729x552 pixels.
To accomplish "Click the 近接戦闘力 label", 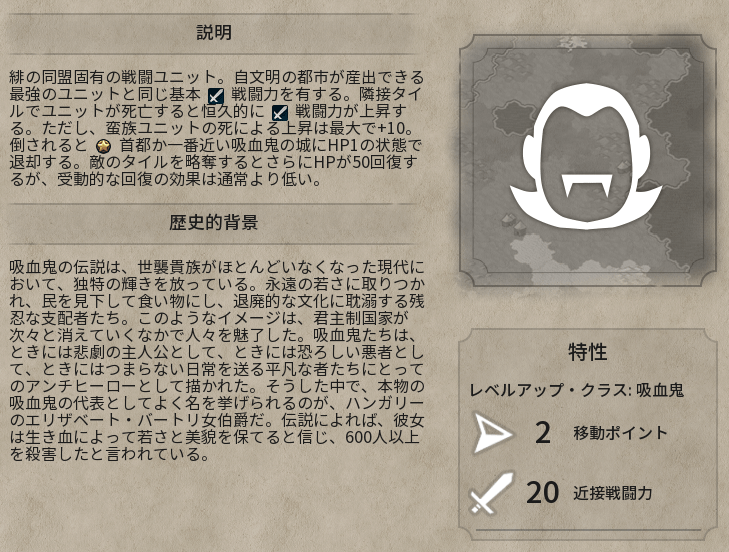I will (612, 493).
